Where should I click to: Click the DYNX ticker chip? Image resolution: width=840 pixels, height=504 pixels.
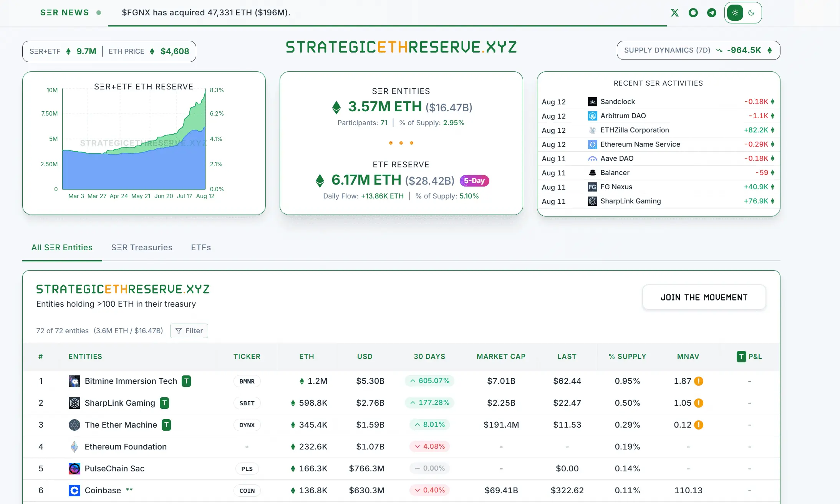coord(247,425)
